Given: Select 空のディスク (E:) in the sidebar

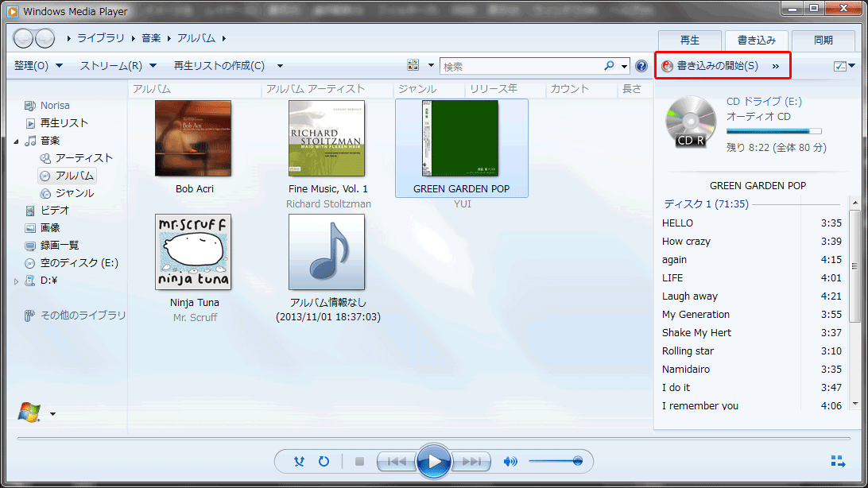Looking at the screenshot, I should 79,263.
